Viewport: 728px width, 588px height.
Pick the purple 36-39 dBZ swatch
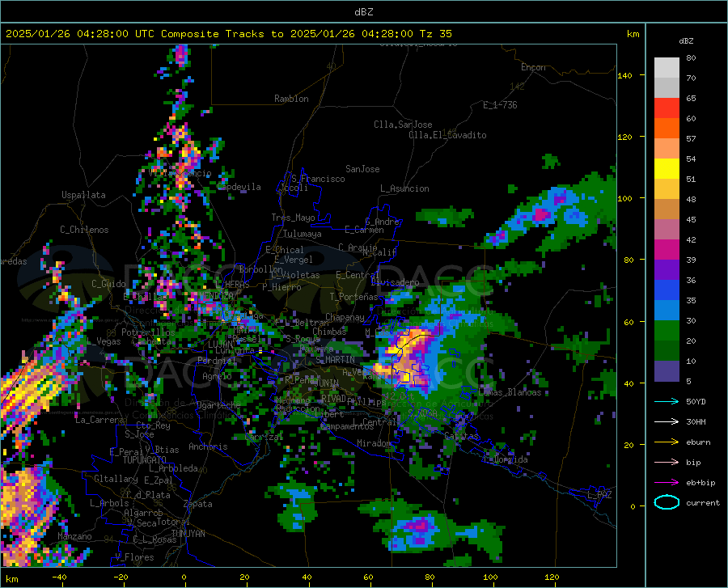pyautogui.click(x=667, y=270)
